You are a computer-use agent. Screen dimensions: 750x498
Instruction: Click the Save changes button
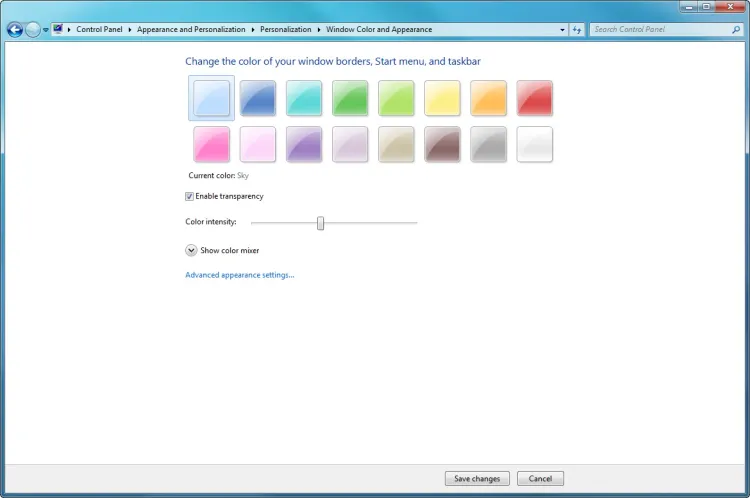click(477, 479)
